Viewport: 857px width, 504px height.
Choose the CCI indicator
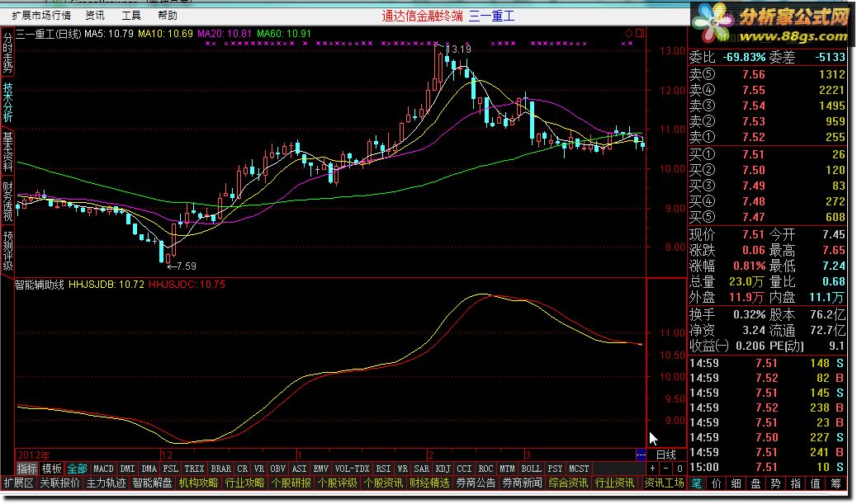pyautogui.click(x=464, y=469)
